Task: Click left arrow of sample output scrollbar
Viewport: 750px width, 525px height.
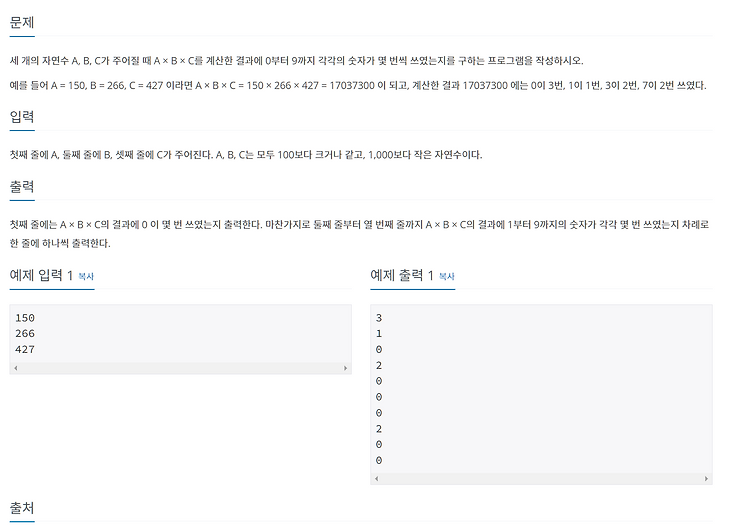Action: pyautogui.click(x=376, y=479)
